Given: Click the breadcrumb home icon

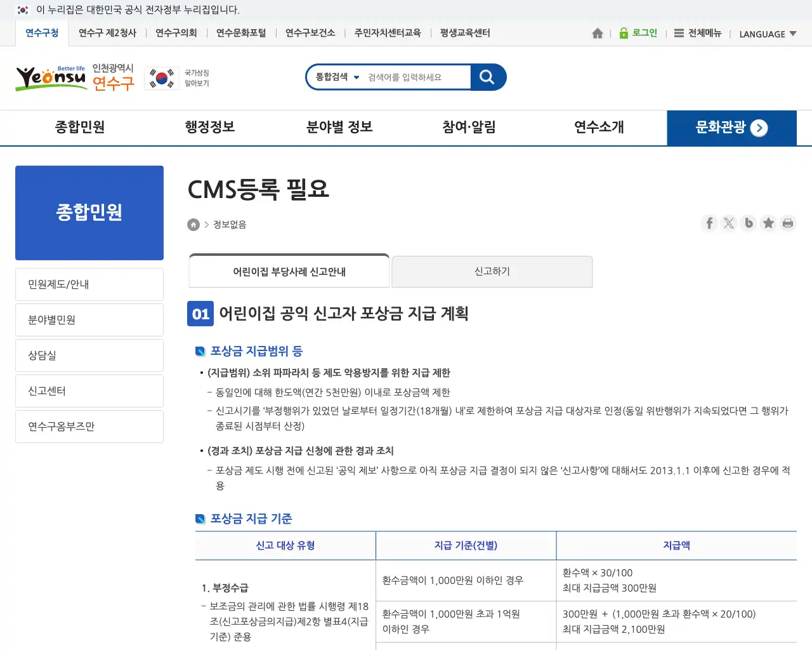Looking at the screenshot, I should pos(193,225).
